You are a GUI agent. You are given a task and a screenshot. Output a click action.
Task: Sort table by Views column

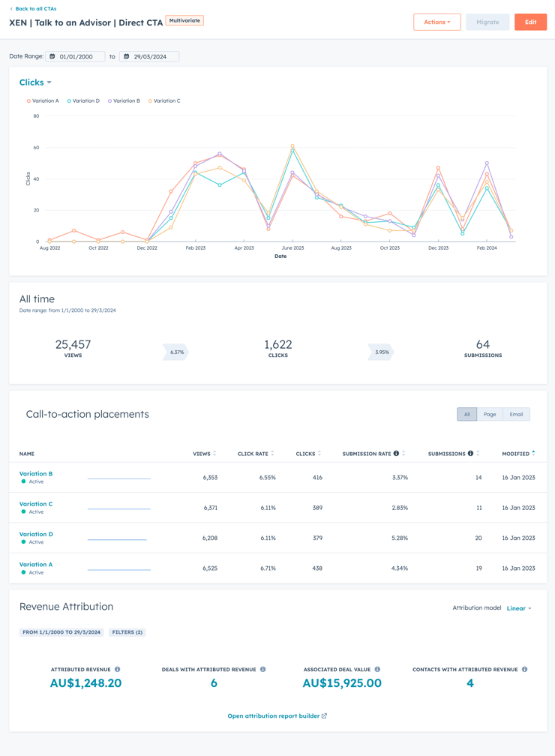(x=205, y=454)
